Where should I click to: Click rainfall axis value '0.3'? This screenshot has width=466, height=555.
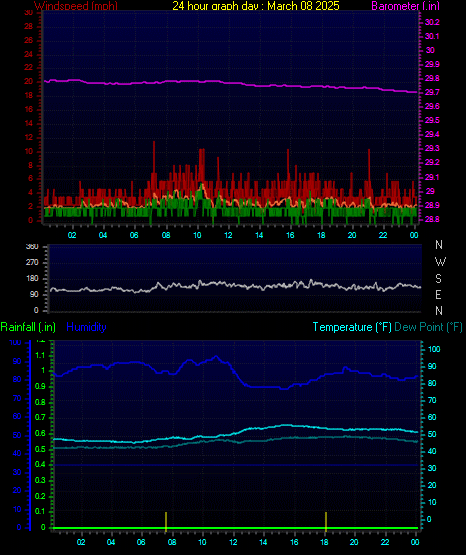(x=40, y=480)
